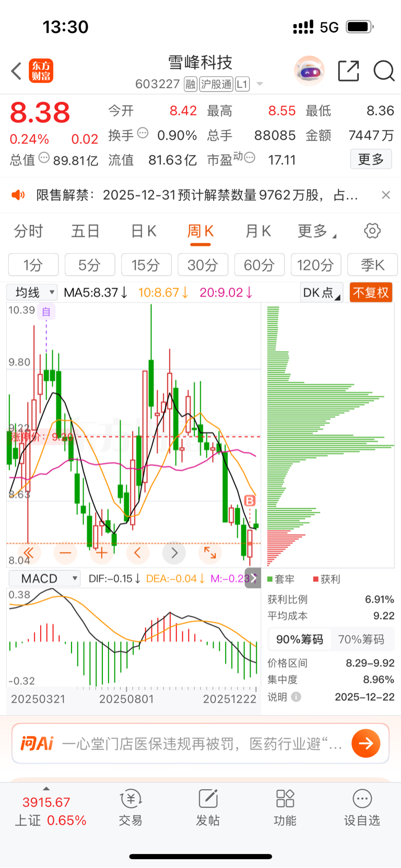Select the 周K tab

200,231
